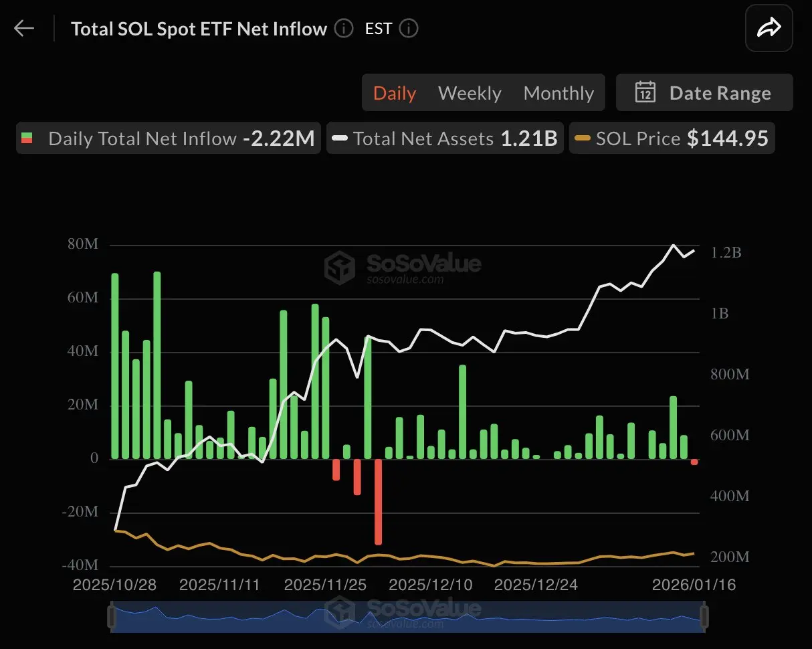Grab the right handle of the range slider

pos(704,616)
